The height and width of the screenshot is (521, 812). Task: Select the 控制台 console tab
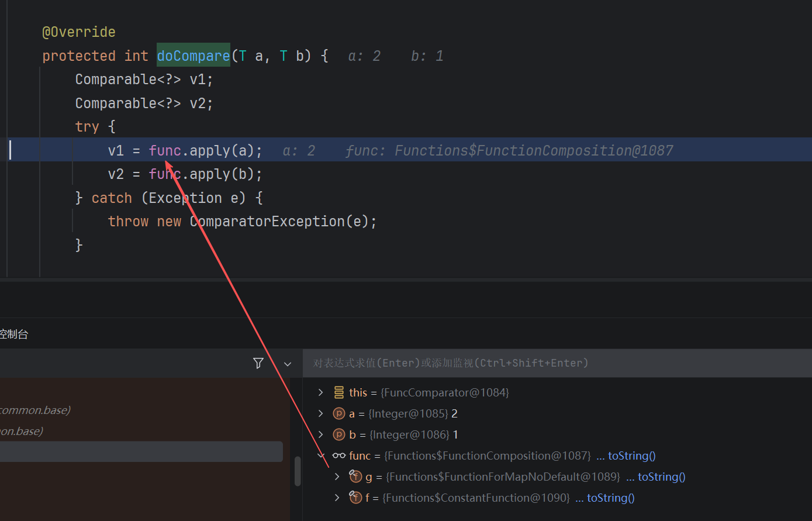pyautogui.click(x=14, y=334)
